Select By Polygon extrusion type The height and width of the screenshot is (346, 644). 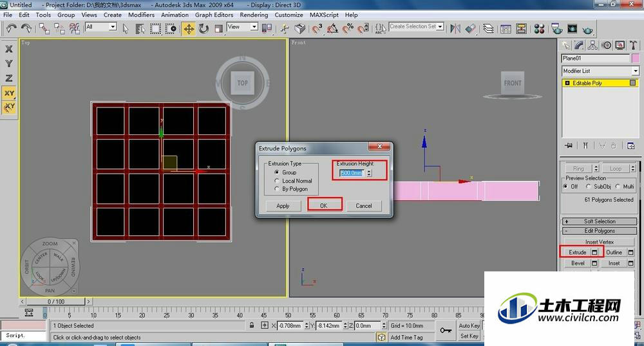(276, 189)
